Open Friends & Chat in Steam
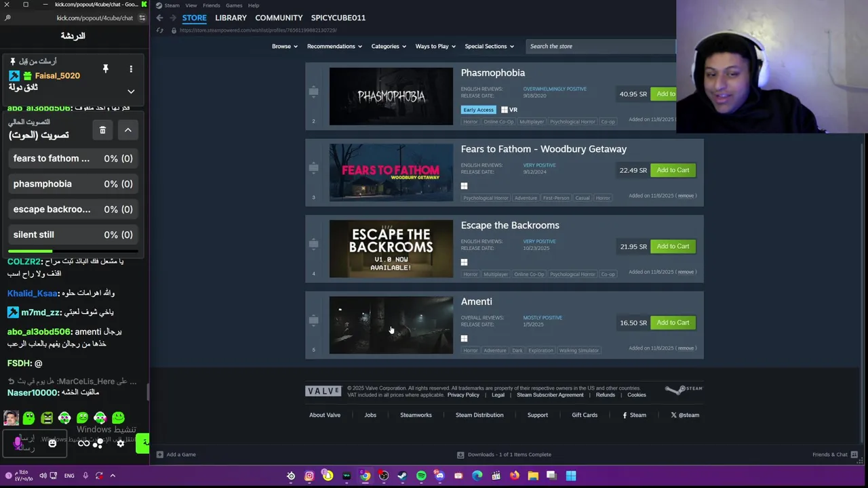868x488 pixels. click(835, 455)
